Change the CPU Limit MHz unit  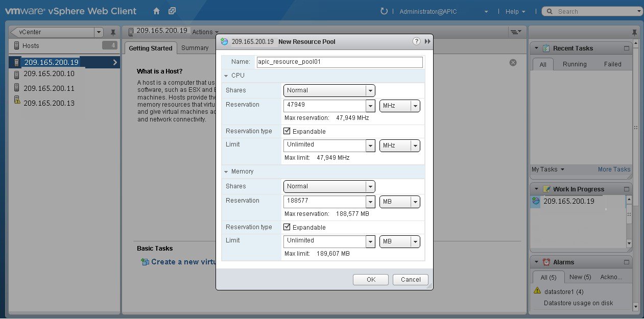click(400, 145)
